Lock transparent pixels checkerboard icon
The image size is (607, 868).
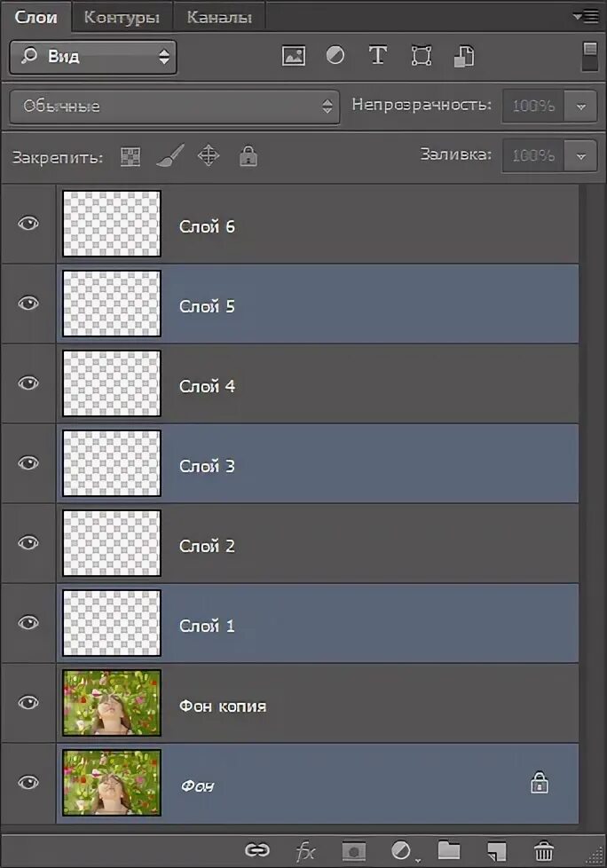pyautogui.click(x=130, y=157)
